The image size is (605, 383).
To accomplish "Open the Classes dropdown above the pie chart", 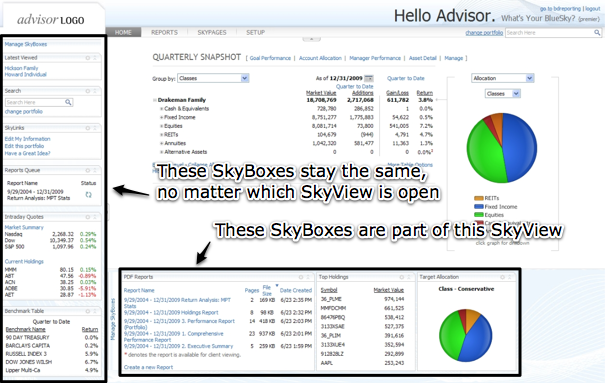I will tap(503, 94).
